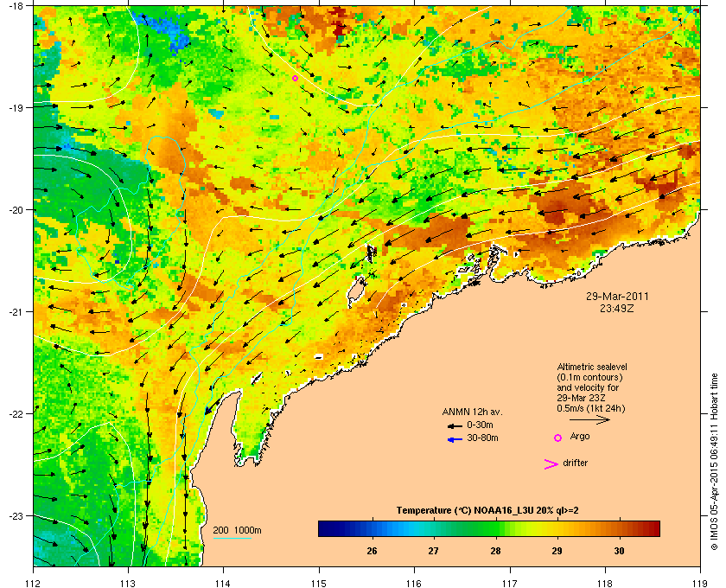Click the '0.5m/s (1kt 24h)' text
726x588 pixels.
coord(591,409)
